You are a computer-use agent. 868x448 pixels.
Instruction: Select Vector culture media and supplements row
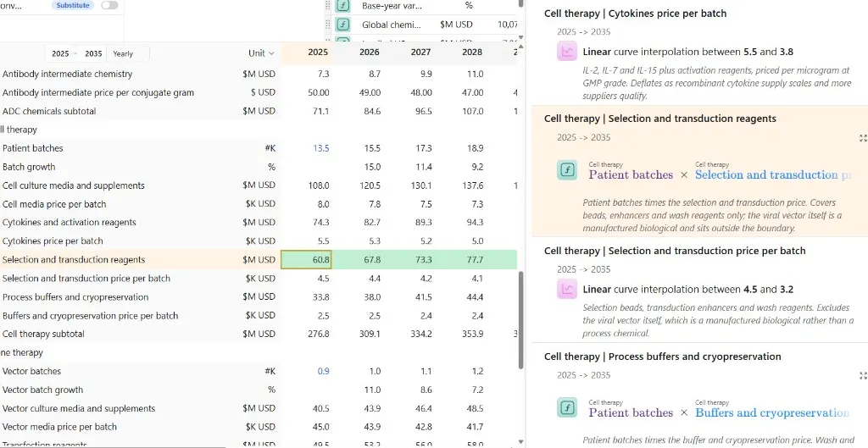(79, 409)
